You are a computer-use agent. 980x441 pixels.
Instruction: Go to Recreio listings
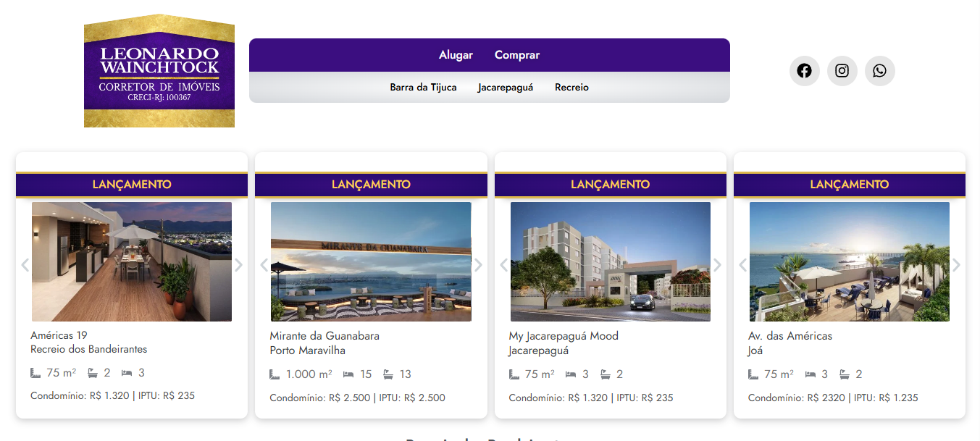coord(571,88)
